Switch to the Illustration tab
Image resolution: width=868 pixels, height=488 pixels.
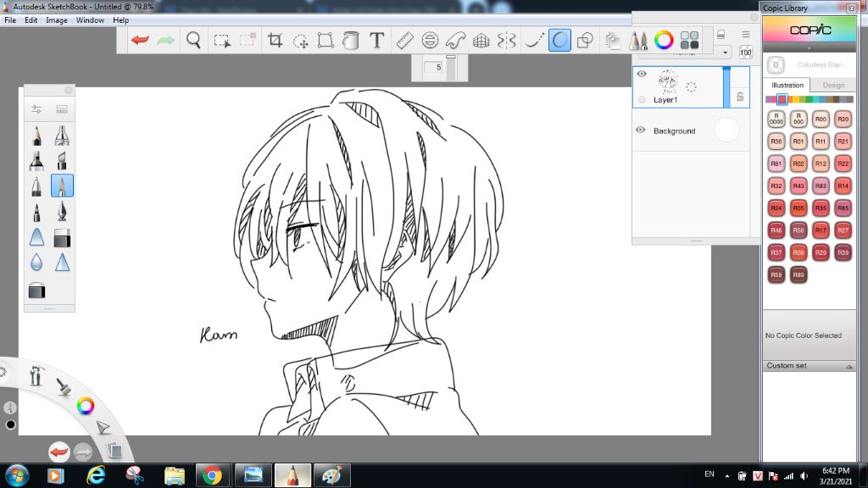tap(787, 86)
